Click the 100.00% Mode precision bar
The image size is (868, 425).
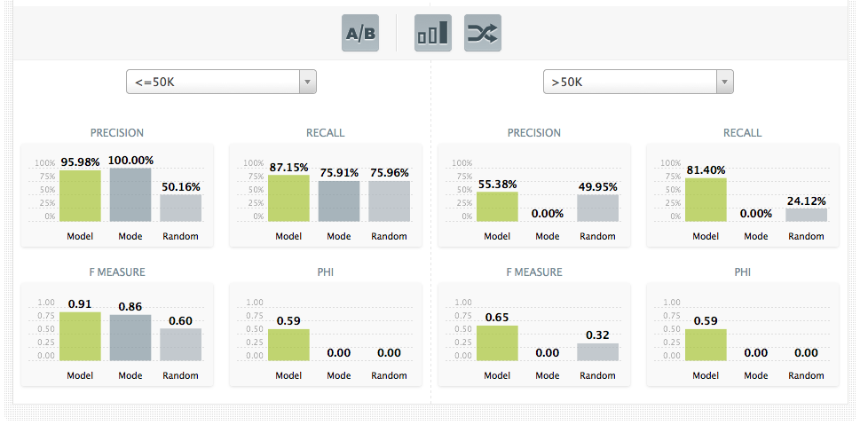point(130,194)
